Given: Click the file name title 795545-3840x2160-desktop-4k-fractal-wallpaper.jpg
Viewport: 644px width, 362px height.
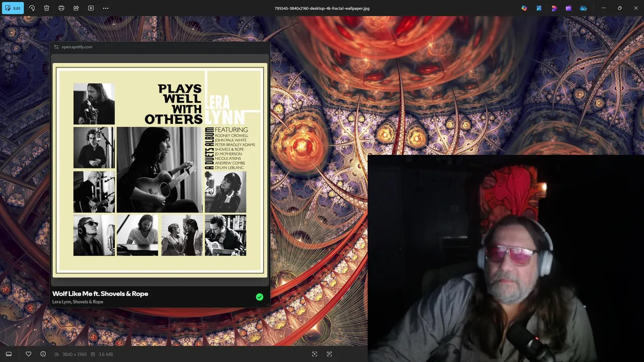Looking at the screenshot, I should pos(322,9).
